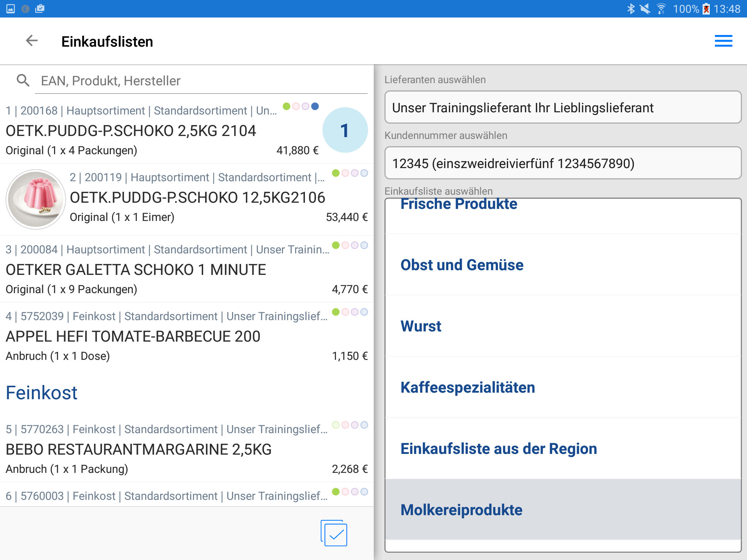Tap the muted sound status icon
Screen dimensions: 747x560
(645, 9)
